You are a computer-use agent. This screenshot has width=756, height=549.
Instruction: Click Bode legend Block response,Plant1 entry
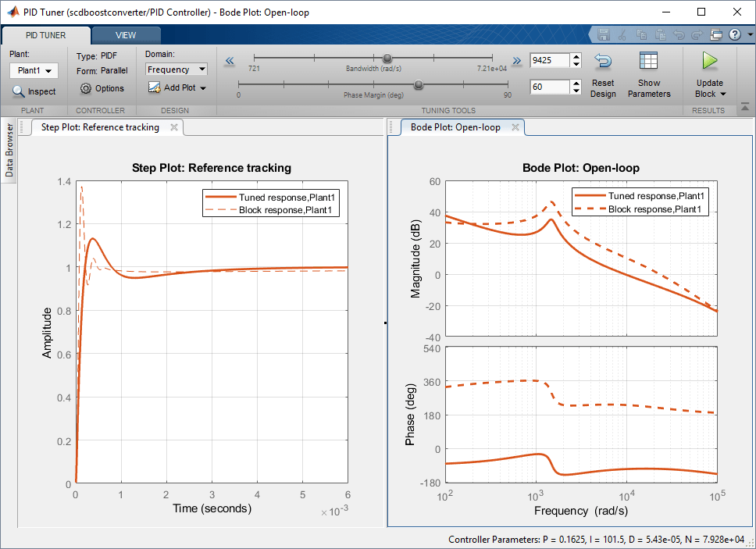[638, 209]
